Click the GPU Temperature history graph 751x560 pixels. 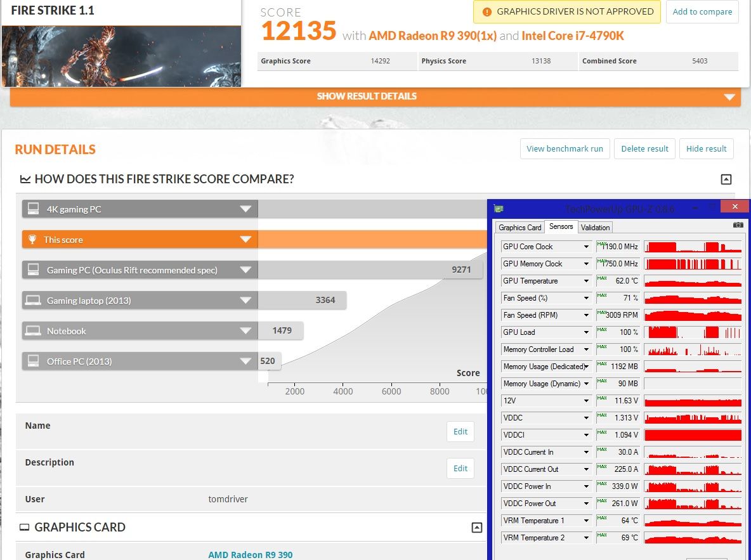pyautogui.click(x=693, y=281)
